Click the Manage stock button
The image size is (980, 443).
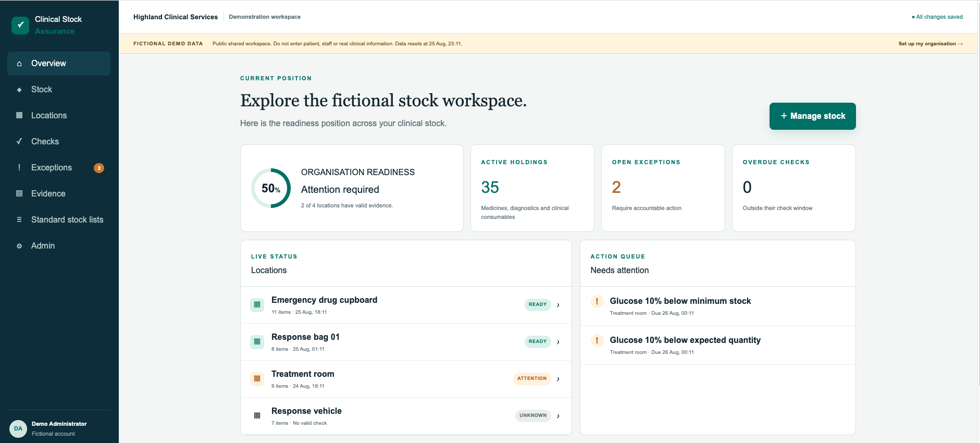812,116
